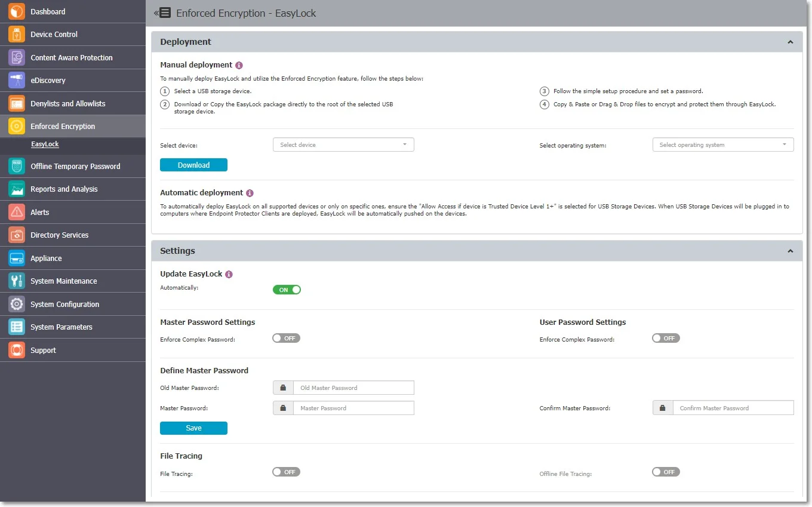Click the System Parameters list icon

[17, 327]
